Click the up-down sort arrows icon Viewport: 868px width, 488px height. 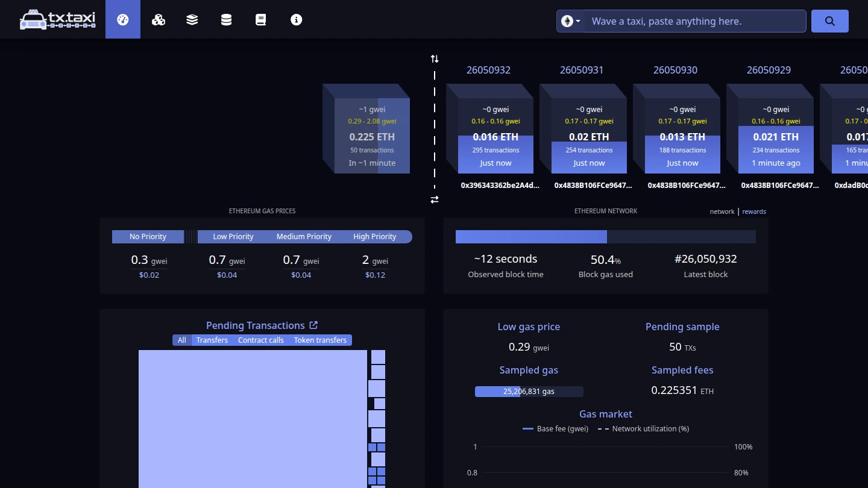[x=435, y=58]
